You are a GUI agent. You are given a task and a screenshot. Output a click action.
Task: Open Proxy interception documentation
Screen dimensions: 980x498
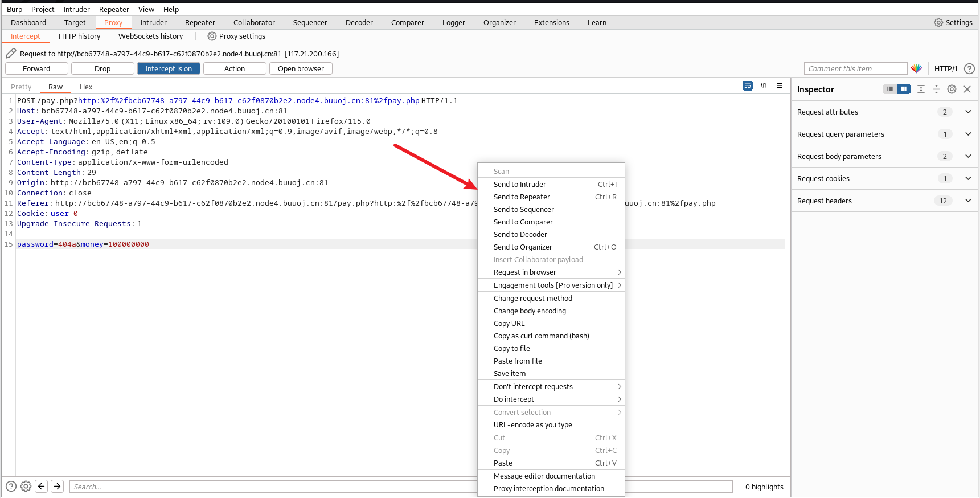(x=551, y=488)
